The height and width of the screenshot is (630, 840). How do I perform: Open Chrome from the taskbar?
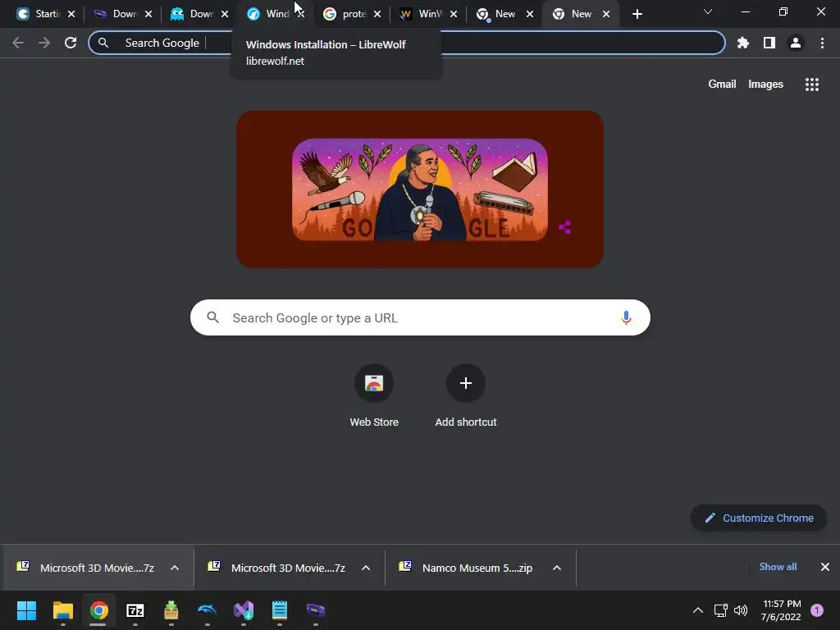[98, 610]
